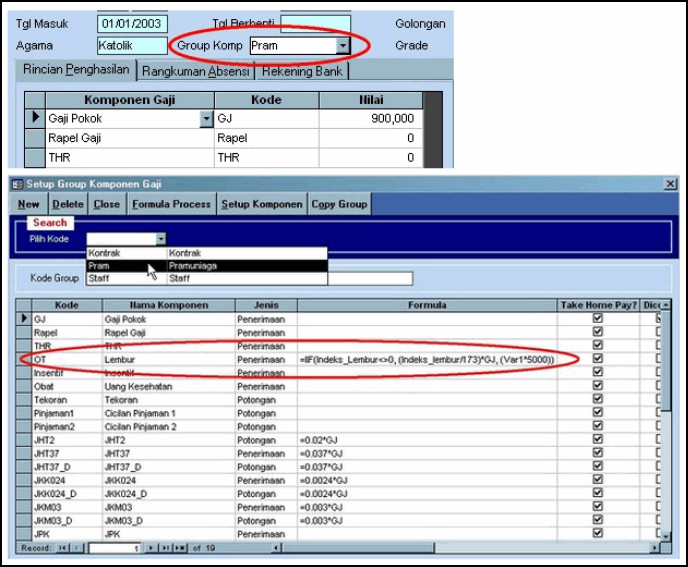Toggle Take Home Pay for GJ row
688x567 pixels.
click(598, 318)
